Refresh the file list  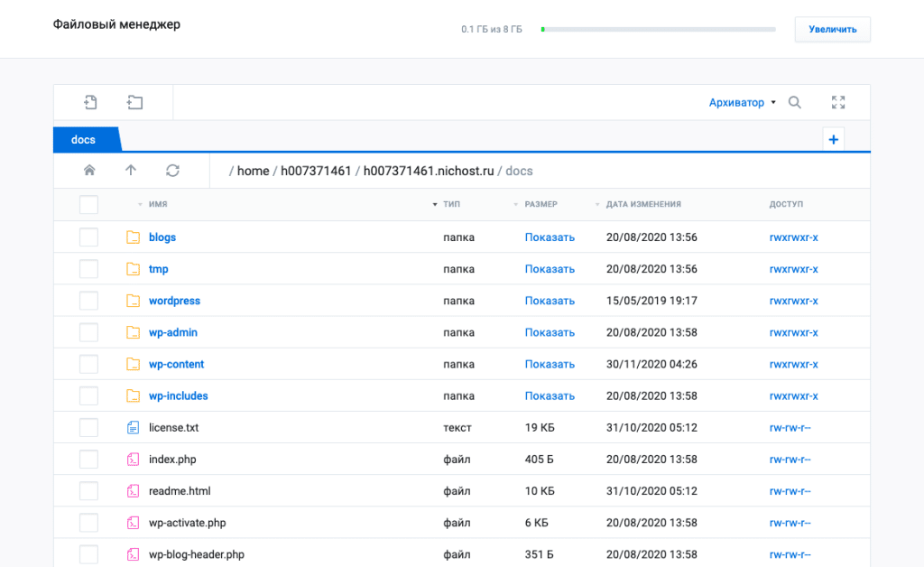(x=172, y=171)
